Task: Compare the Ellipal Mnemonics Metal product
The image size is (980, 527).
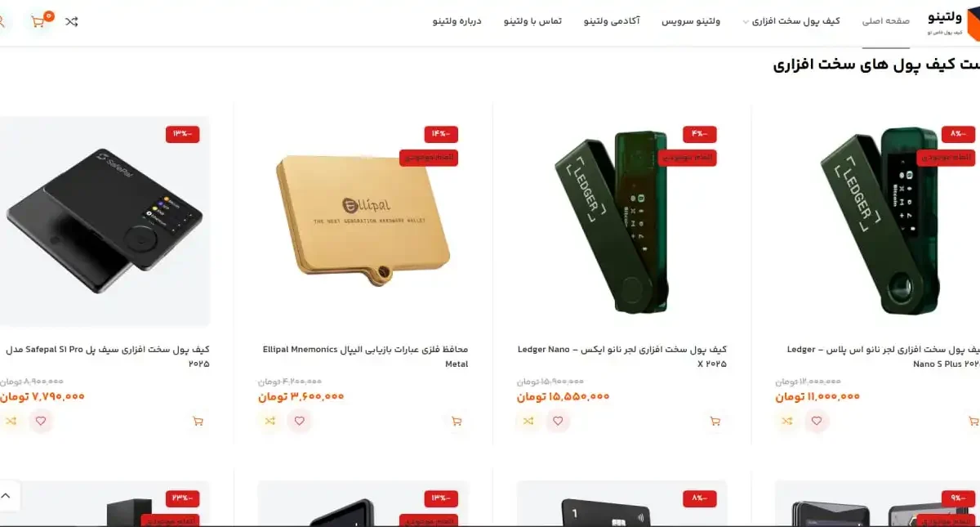Action: [269, 421]
